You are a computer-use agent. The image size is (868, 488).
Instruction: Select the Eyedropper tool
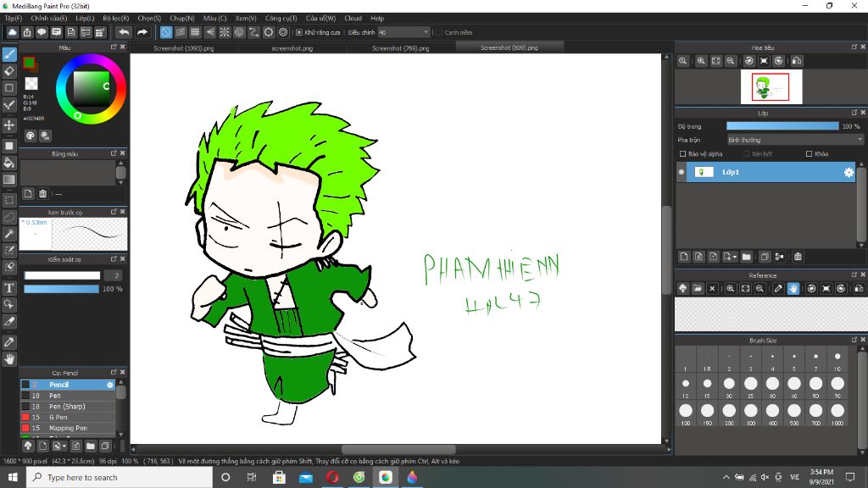9,342
